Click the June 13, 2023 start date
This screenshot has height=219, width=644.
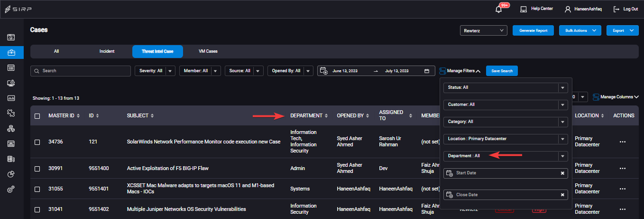click(345, 71)
